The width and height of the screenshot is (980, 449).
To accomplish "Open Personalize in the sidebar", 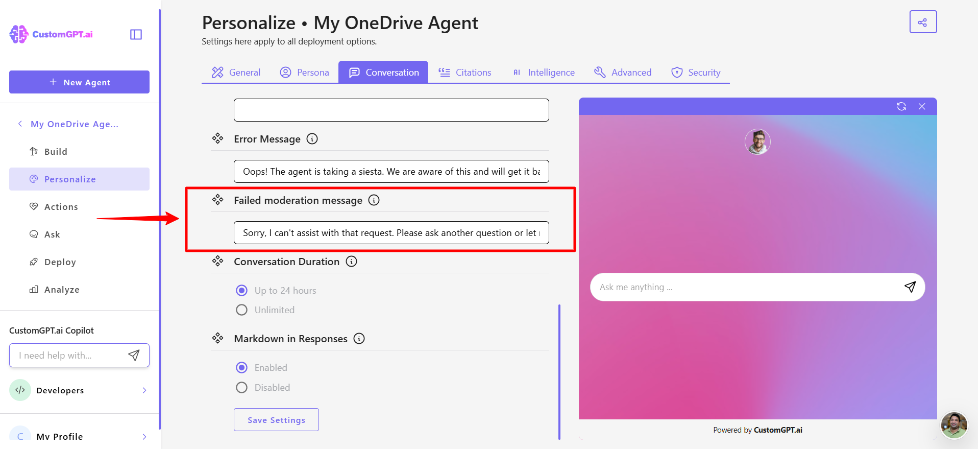I will click(79, 179).
